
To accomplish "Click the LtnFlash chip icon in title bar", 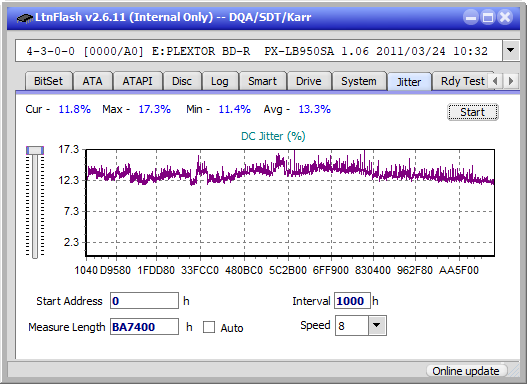I will 24,17.
